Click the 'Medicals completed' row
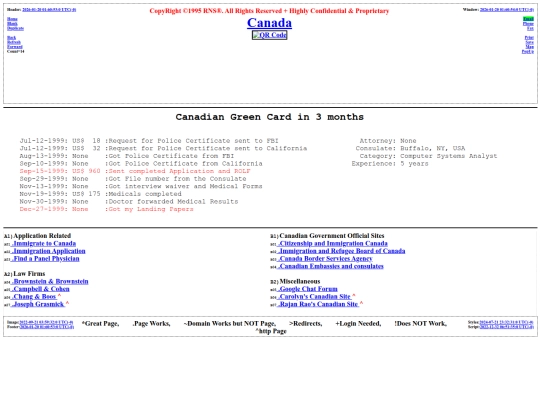Image resolution: width=540 pixels, height=405 pixels. (100, 194)
